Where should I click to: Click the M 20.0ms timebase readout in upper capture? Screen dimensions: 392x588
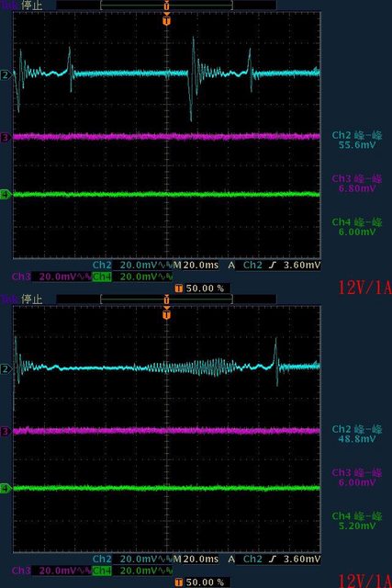pos(196,266)
